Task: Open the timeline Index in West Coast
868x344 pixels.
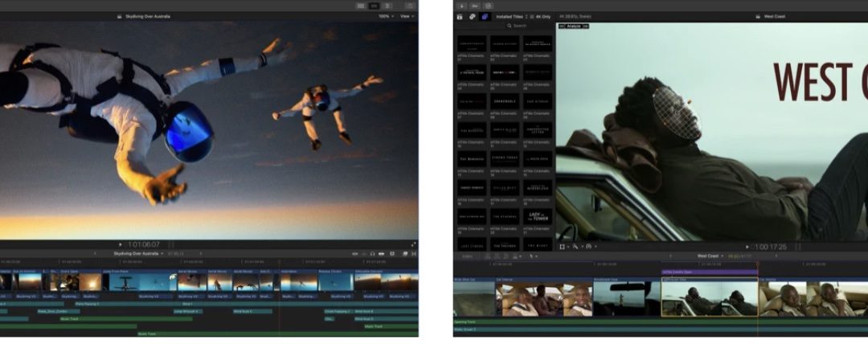Action: pos(468,256)
